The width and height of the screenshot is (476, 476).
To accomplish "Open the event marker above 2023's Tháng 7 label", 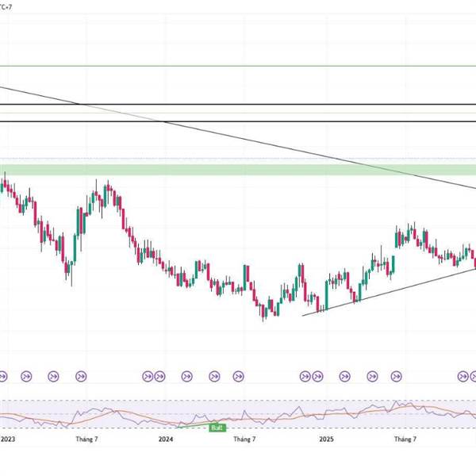I will pos(81,376).
